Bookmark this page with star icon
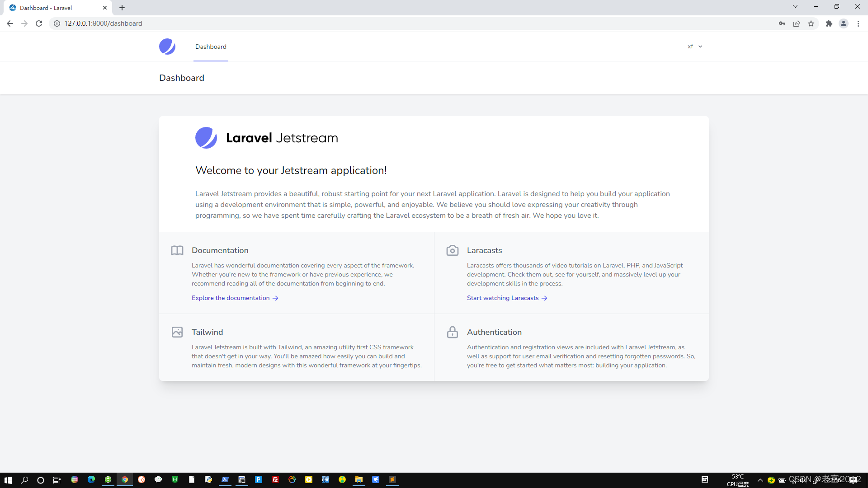The height and width of the screenshot is (488, 868). pyautogui.click(x=811, y=23)
